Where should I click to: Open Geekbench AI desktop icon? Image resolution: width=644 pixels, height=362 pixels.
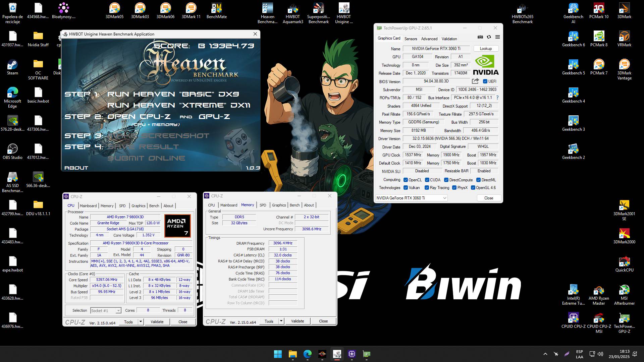(x=573, y=13)
